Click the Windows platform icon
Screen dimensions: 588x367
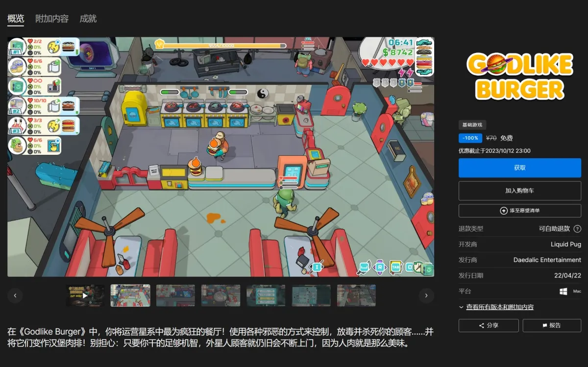(563, 292)
